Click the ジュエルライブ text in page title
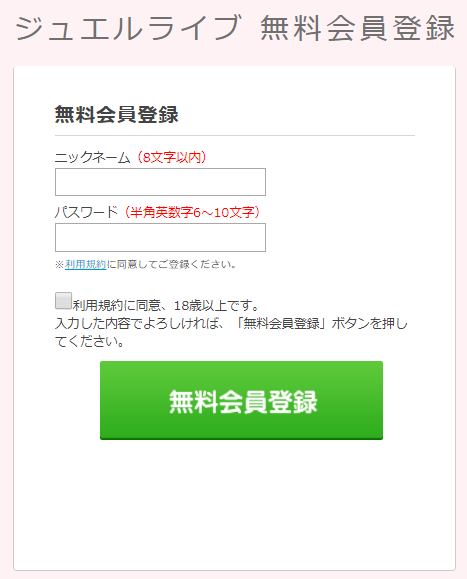Image resolution: width=467 pixels, height=579 pixels. (x=128, y=28)
